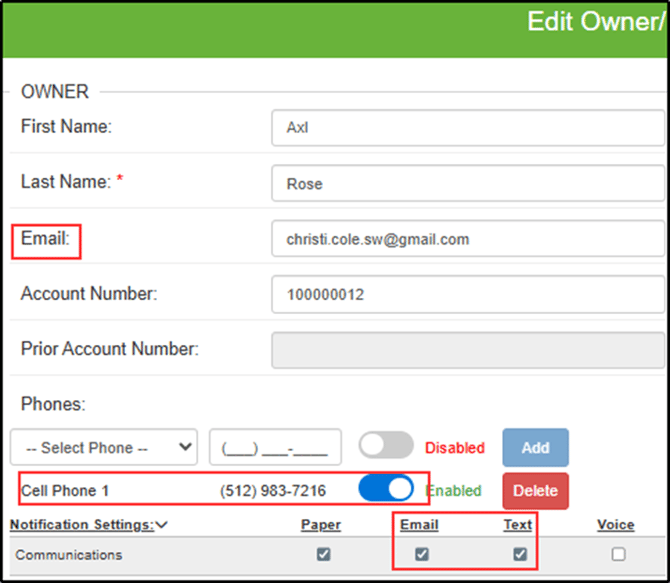Open the Select Phone dropdown
Viewport: 670px width, 583px height.
104,447
